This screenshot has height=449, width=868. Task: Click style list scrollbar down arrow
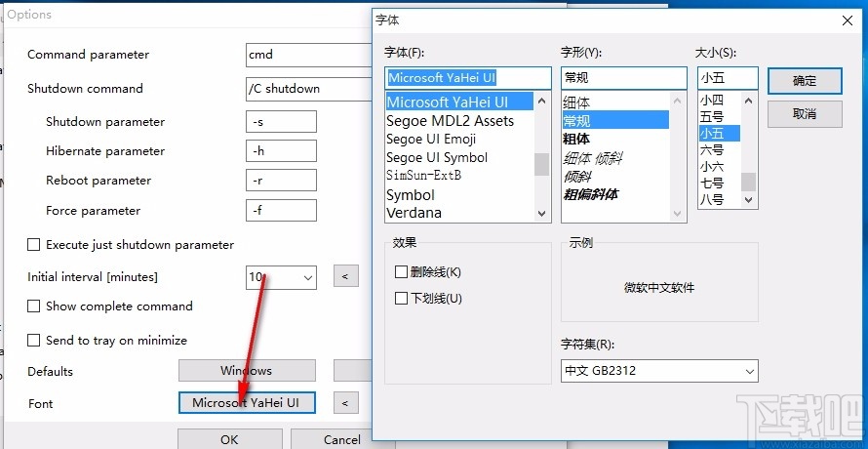(x=678, y=214)
